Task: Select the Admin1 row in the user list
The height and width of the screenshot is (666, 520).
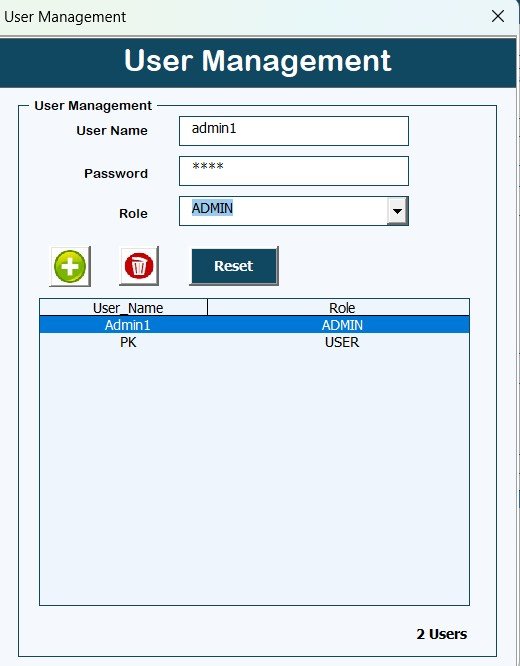Action: point(254,325)
